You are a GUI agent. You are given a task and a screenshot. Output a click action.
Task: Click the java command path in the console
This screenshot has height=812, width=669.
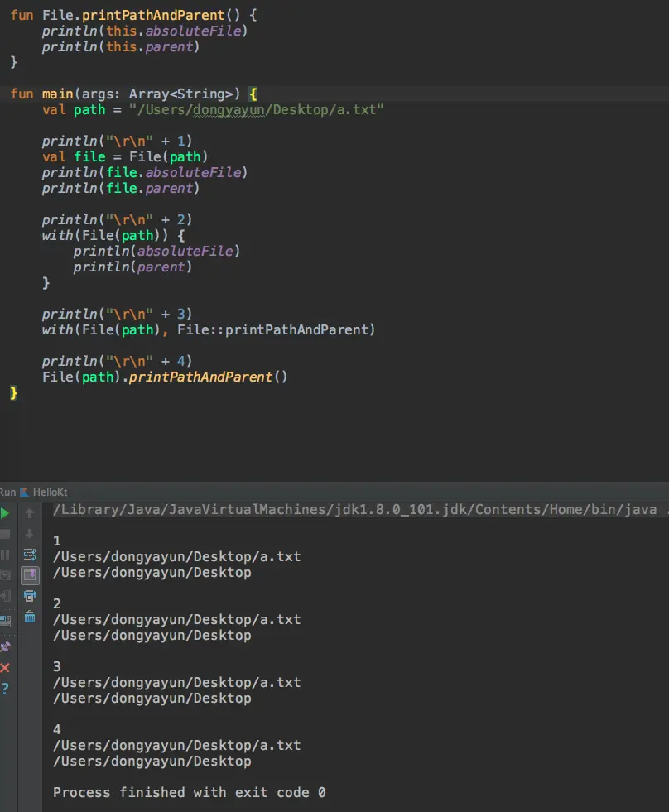tap(355, 510)
